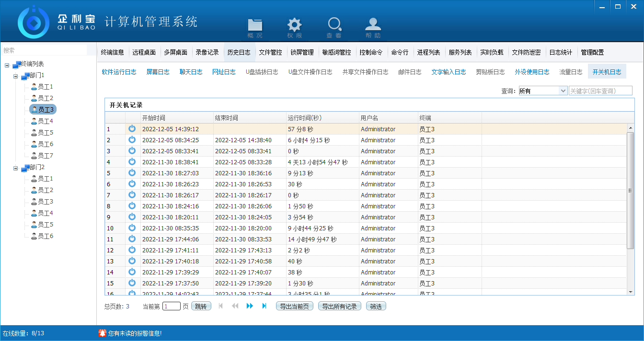This screenshot has height=341, width=644.
Task: Open the 概况 overview folder icon
Action: [255, 25]
